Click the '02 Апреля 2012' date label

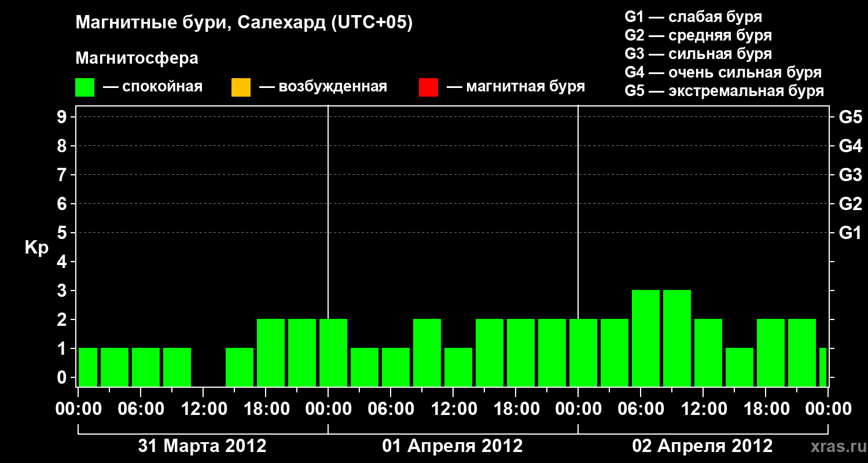(x=703, y=446)
